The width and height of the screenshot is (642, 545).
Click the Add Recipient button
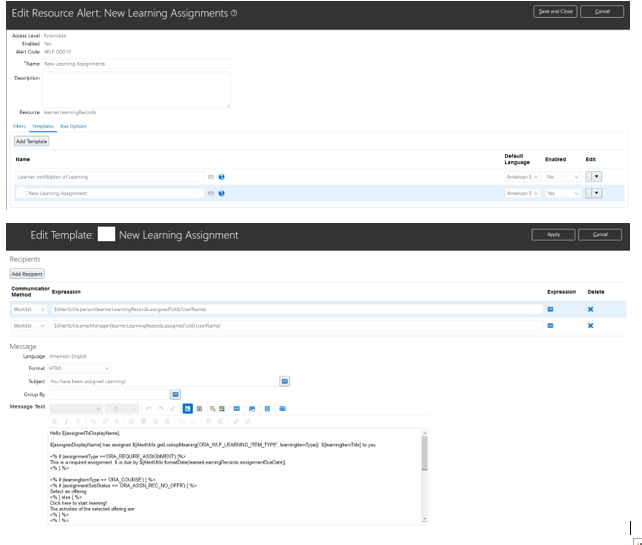coord(27,274)
